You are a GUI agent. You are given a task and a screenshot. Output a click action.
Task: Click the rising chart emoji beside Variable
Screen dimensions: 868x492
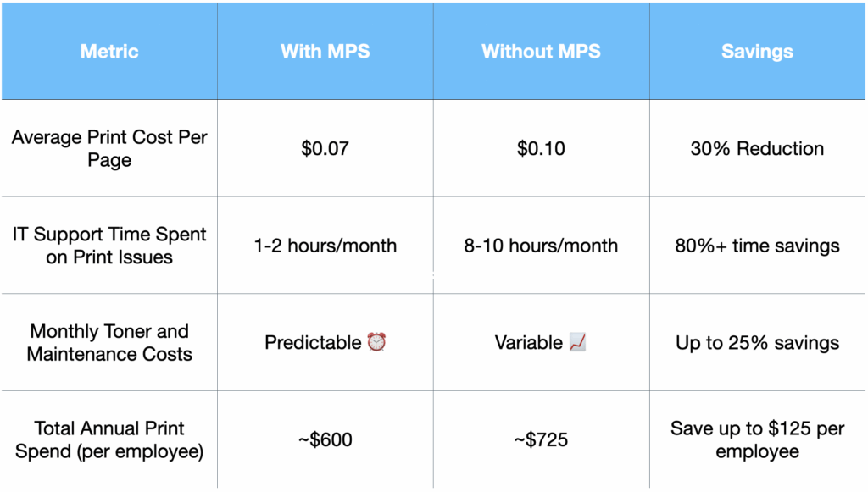tap(579, 343)
